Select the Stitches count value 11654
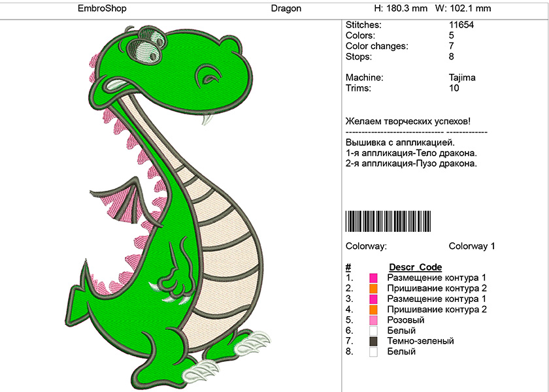The image size is (549, 392). pyautogui.click(x=461, y=25)
